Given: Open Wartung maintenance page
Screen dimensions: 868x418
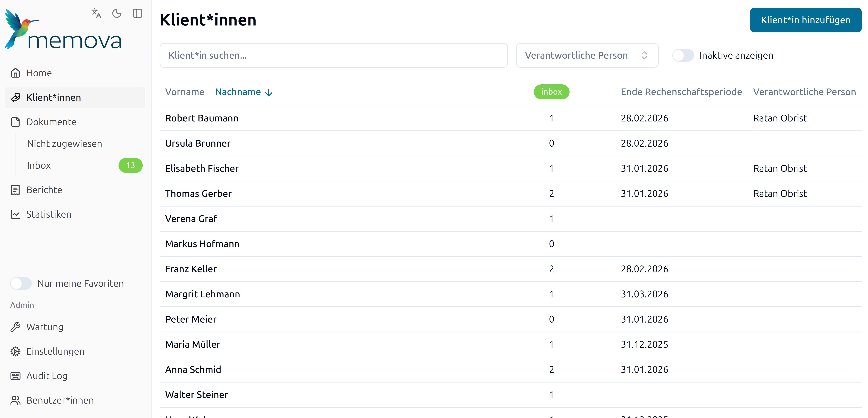Looking at the screenshot, I should pos(45,327).
